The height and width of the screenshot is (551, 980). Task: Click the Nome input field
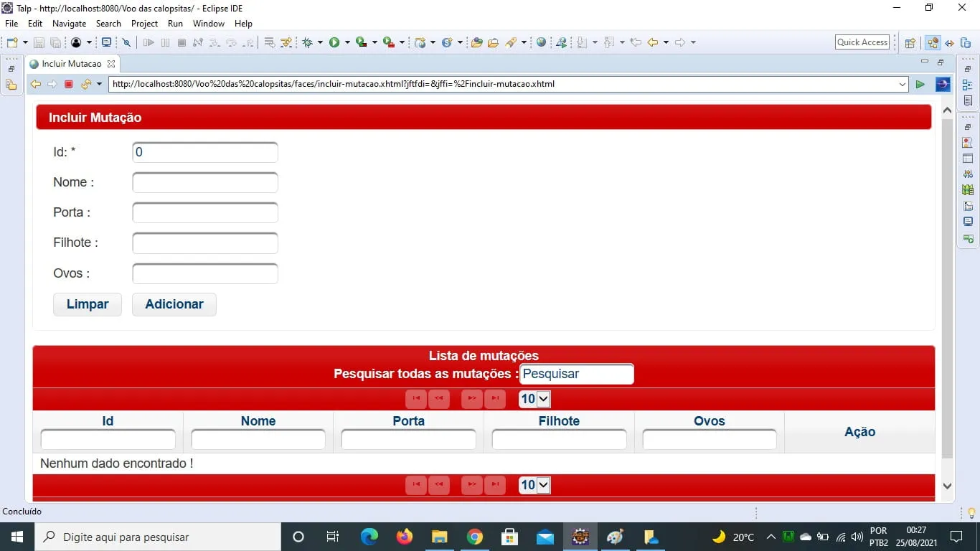(x=205, y=182)
